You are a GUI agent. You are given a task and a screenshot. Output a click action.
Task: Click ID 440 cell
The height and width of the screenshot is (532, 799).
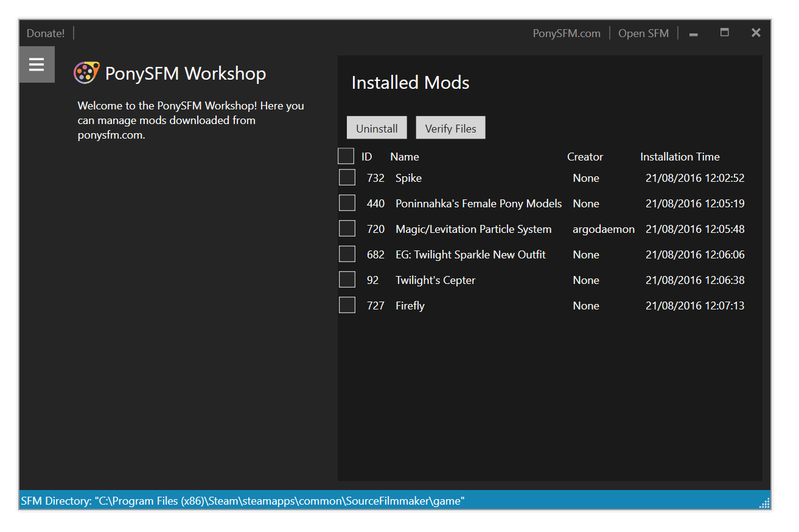pos(375,204)
